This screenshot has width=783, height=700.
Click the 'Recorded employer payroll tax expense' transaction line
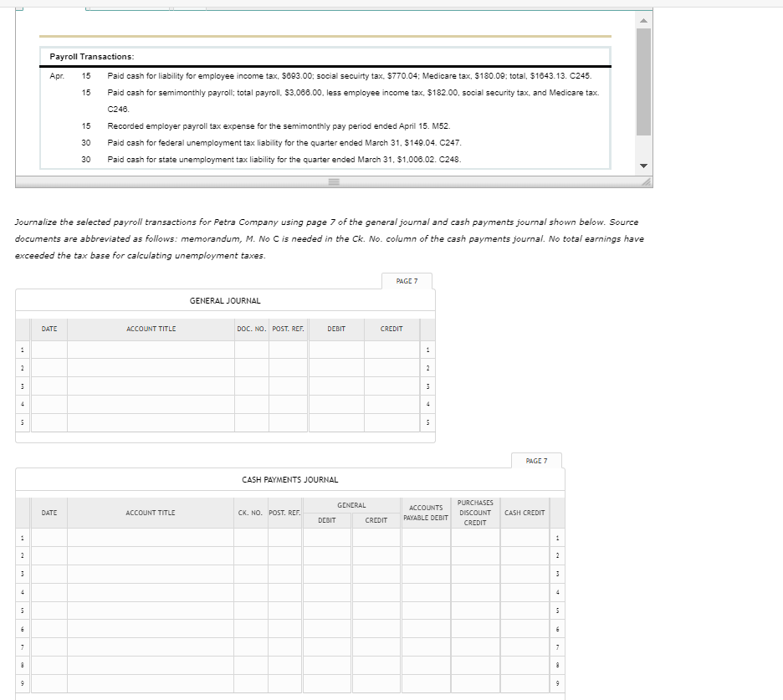click(279, 125)
